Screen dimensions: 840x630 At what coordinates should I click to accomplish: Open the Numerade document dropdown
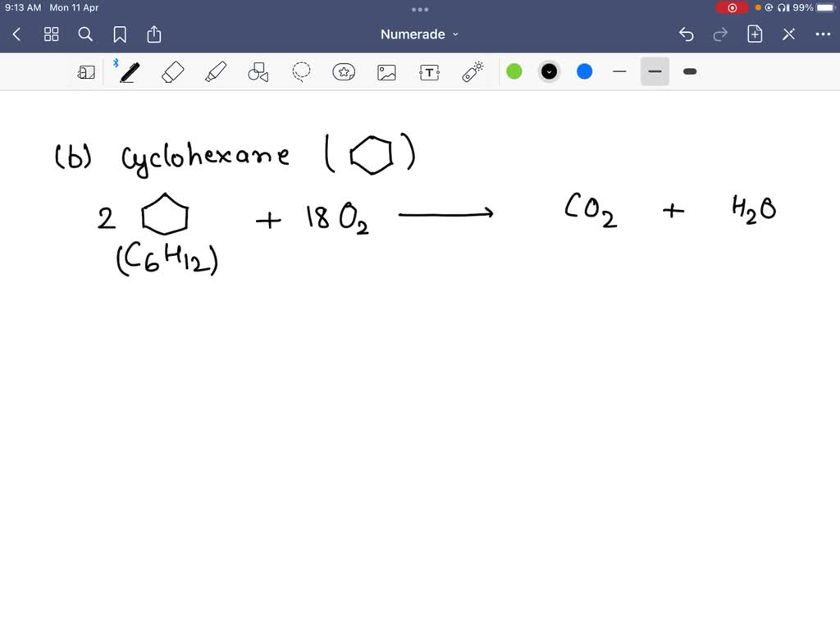click(420, 34)
